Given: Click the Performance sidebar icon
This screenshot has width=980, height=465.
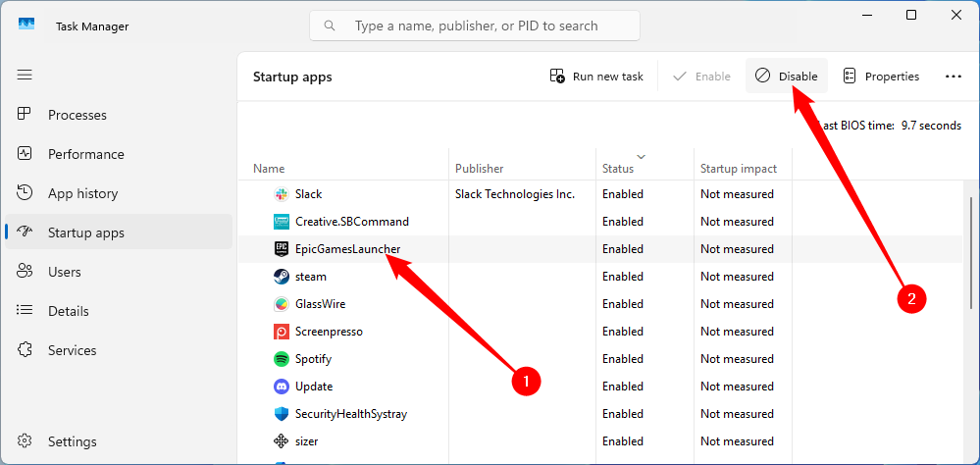Looking at the screenshot, I should (25, 154).
